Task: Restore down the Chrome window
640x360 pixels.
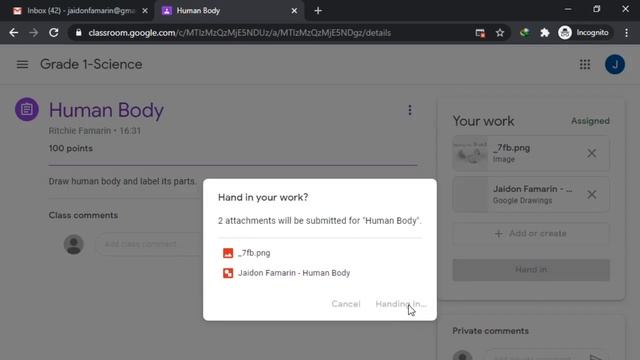Action: (x=597, y=9)
